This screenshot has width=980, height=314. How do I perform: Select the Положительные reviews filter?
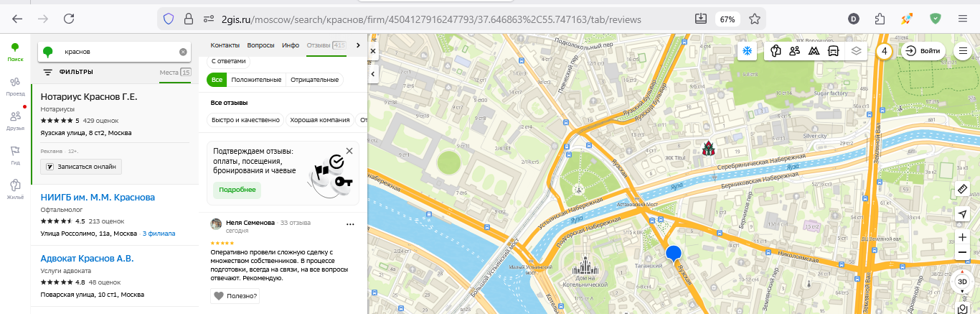(x=256, y=80)
